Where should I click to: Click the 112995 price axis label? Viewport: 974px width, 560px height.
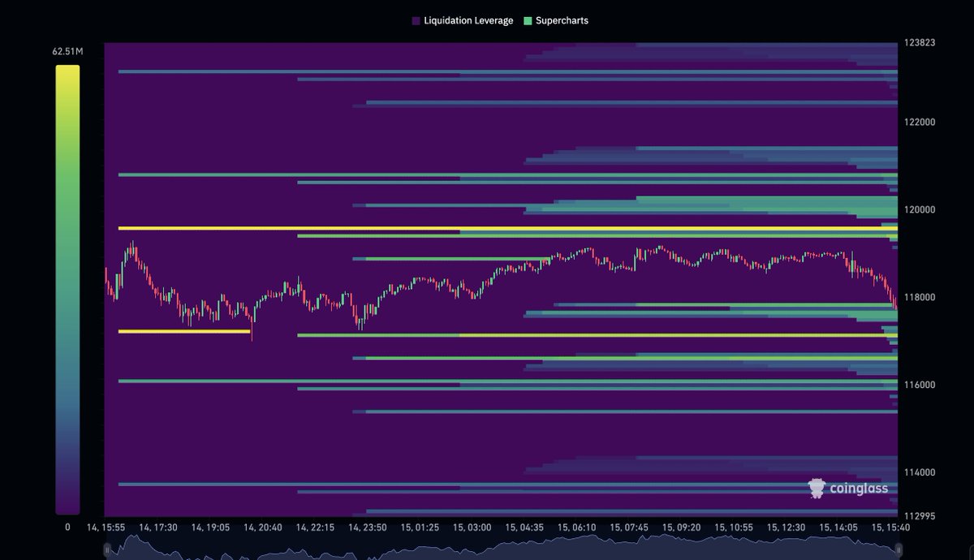[919, 515]
